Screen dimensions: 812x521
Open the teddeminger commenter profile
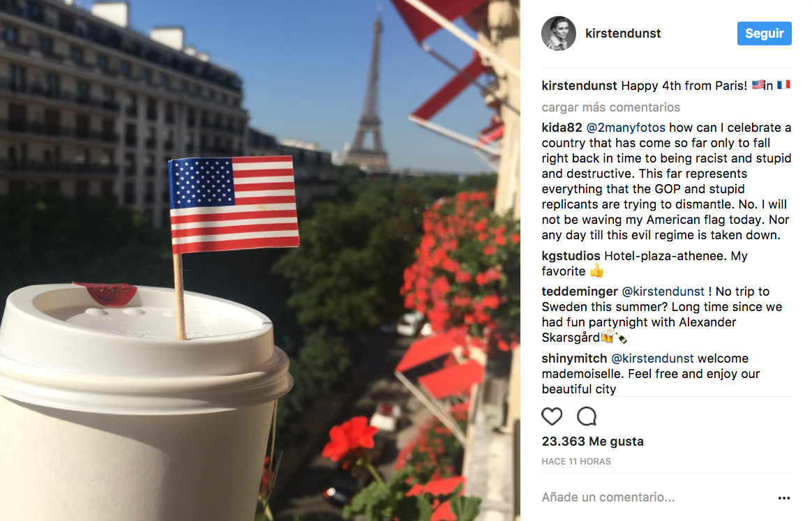(x=580, y=292)
